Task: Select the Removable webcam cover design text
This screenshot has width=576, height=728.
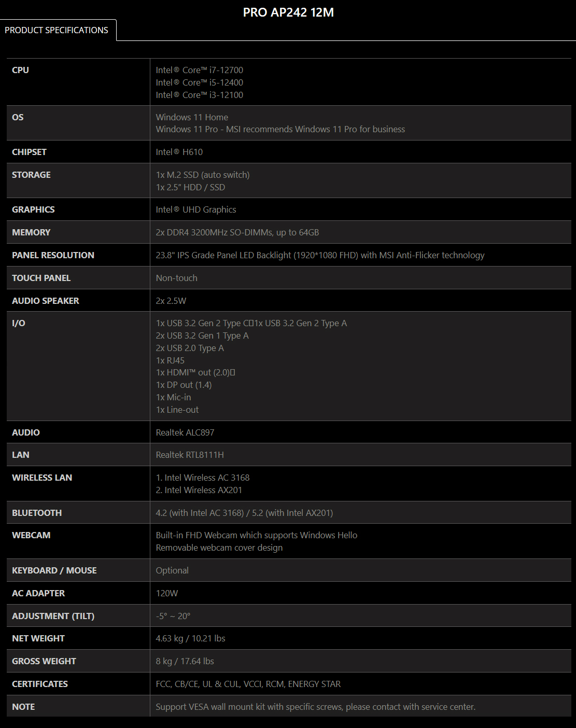Action: (x=219, y=548)
